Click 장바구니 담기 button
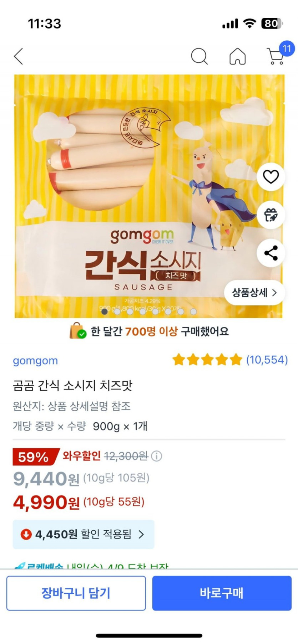This screenshot has height=644, width=298. click(76, 593)
